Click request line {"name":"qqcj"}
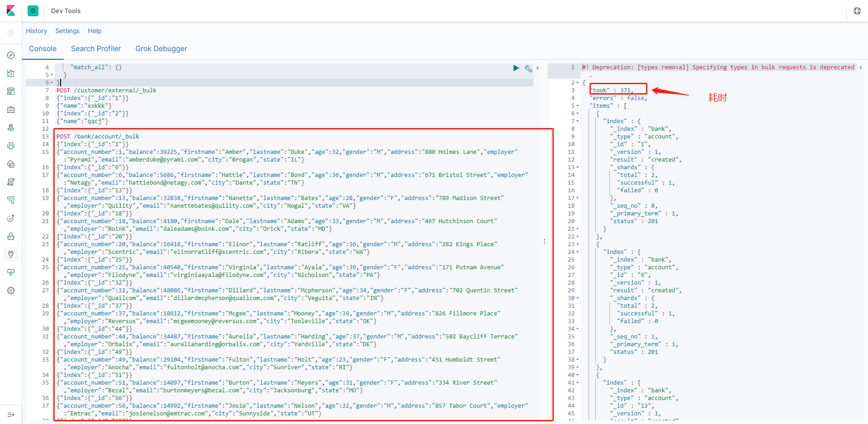Screen dimensions: 868x424 [82, 121]
